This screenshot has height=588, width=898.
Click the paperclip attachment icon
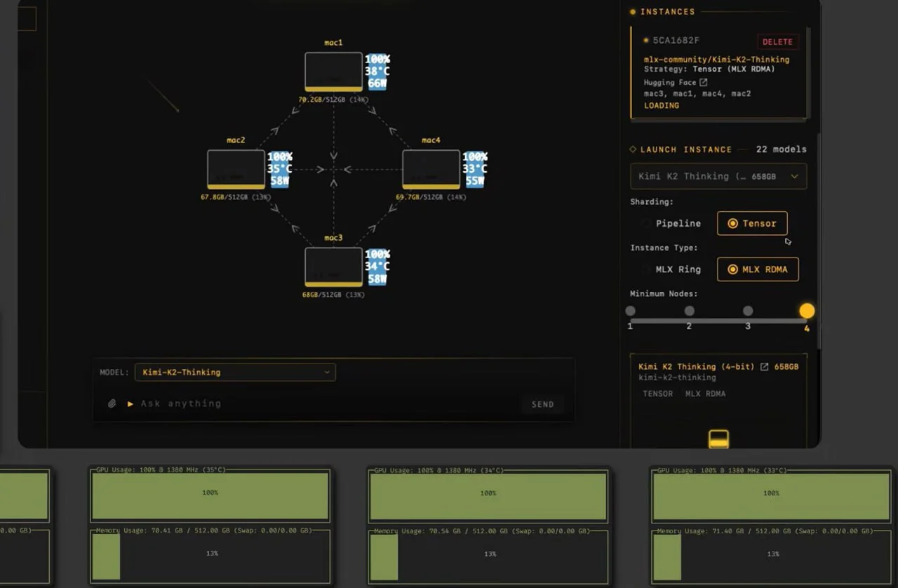pyautogui.click(x=112, y=403)
